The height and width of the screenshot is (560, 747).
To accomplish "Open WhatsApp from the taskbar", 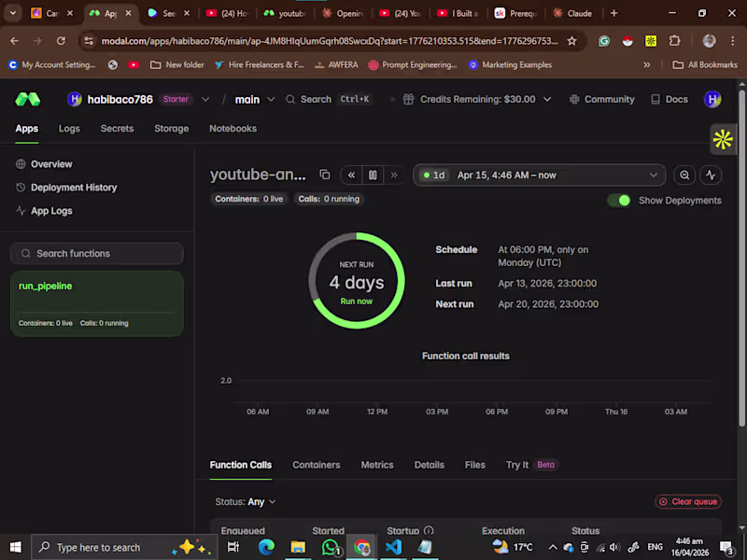I will 331,547.
